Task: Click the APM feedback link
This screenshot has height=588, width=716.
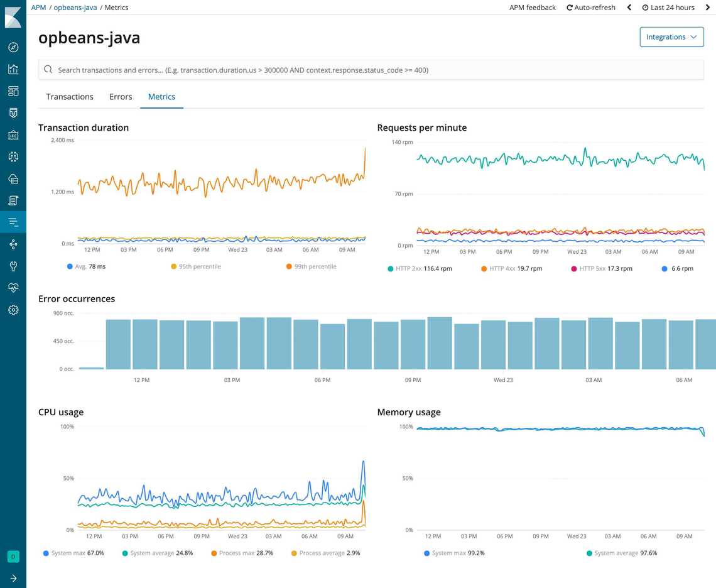Action: coord(532,7)
